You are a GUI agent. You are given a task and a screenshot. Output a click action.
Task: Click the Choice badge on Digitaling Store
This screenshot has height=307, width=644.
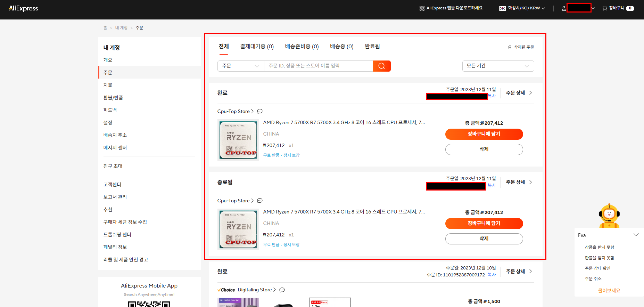coord(226,290)
